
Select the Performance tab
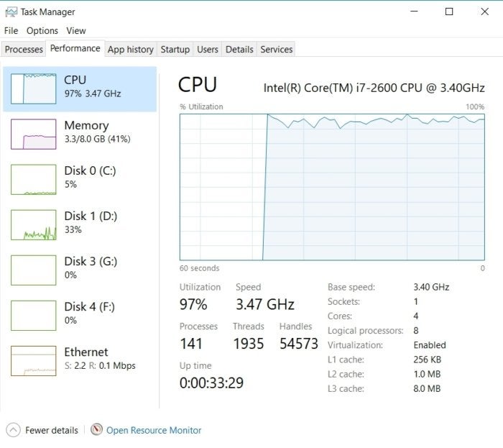[75, 48]
